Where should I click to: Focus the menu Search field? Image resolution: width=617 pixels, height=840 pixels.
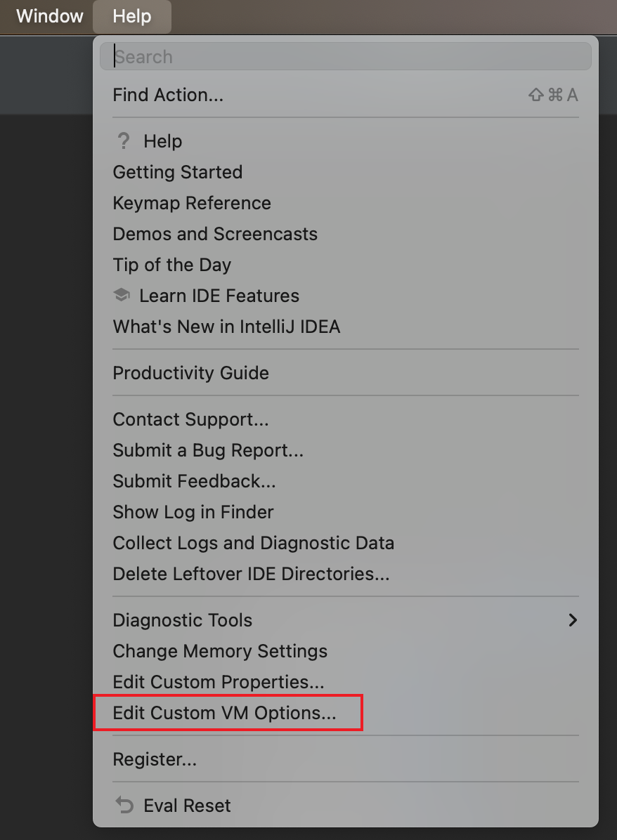(346, 57)
